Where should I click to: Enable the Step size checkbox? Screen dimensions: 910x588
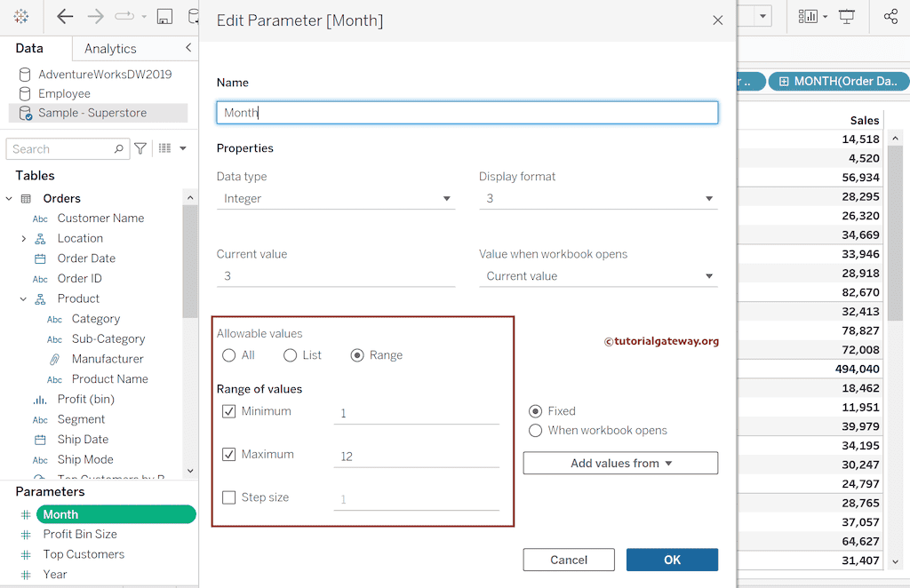coord(230,497)
